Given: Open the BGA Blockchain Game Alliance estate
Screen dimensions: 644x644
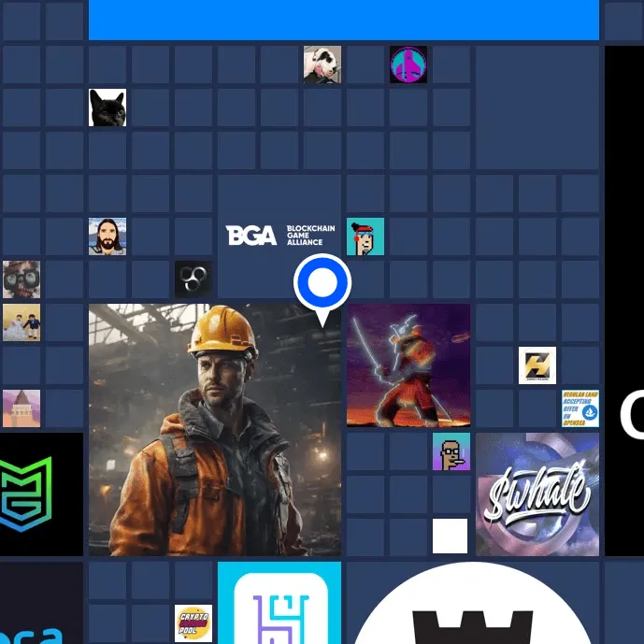Looking at the screenshot, I should click(279, 236).
